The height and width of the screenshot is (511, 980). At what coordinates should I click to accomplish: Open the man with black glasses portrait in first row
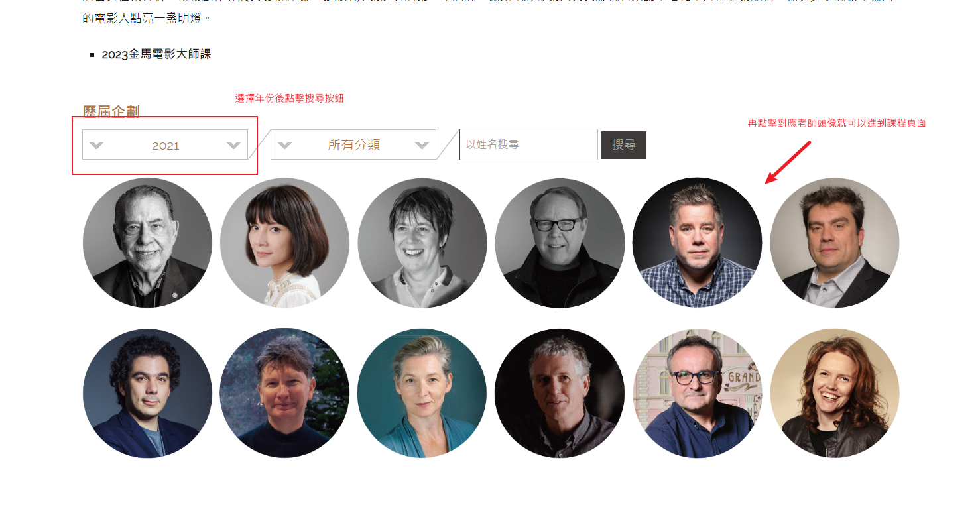560,243
